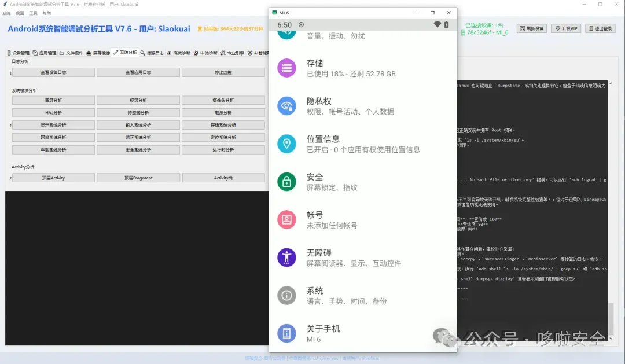
Task: Tap the 关于手机 phone icon
Action: point(286,333)
